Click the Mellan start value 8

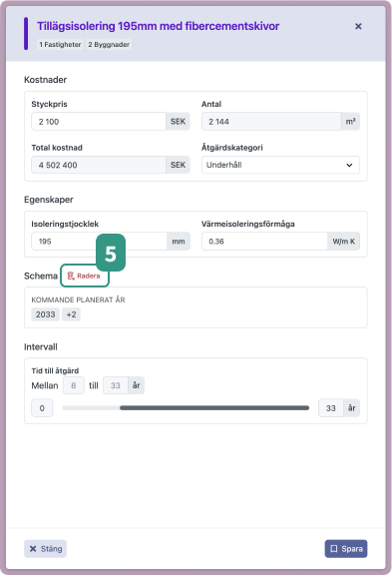tap(74, 385)
